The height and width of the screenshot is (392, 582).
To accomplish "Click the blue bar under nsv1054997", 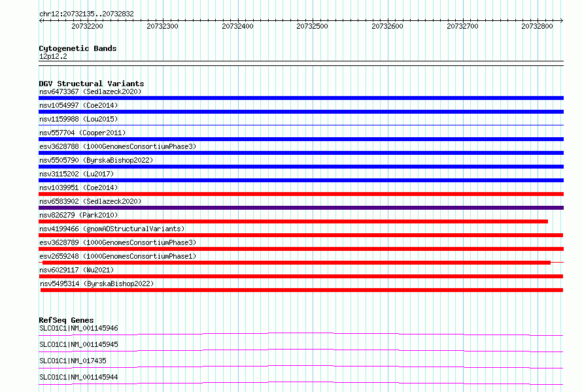I will [301, 112].
